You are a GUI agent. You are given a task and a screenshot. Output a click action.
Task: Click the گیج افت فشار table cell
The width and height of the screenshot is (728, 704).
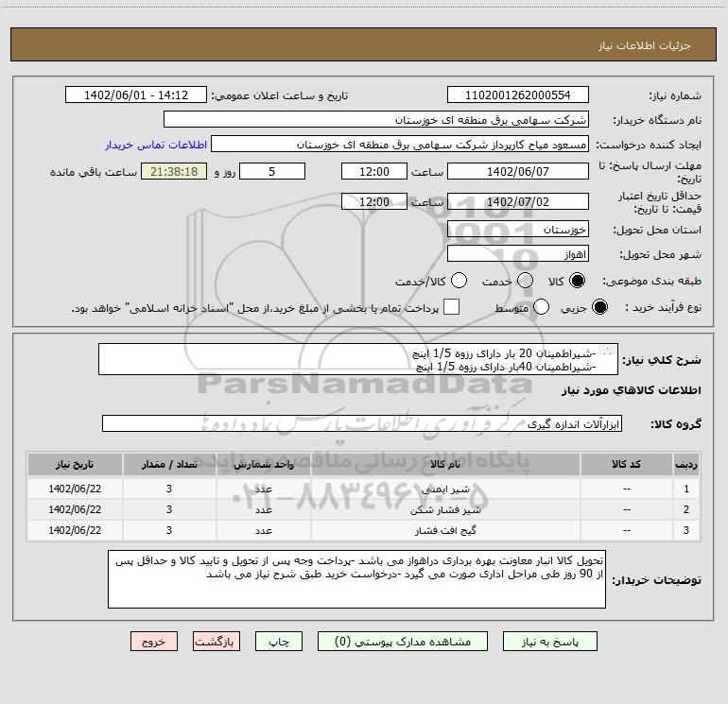[x=444, y=530]
